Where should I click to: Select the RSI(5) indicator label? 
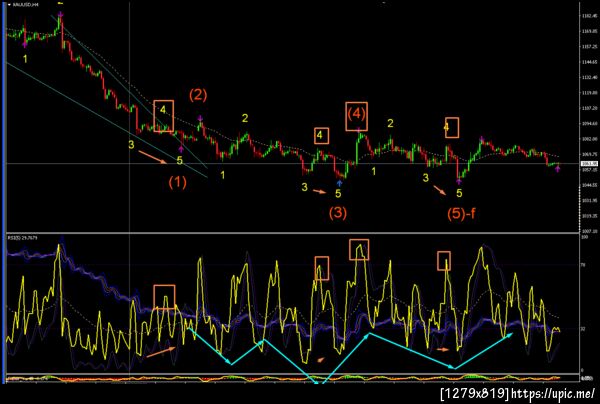(x=21, y=238)
